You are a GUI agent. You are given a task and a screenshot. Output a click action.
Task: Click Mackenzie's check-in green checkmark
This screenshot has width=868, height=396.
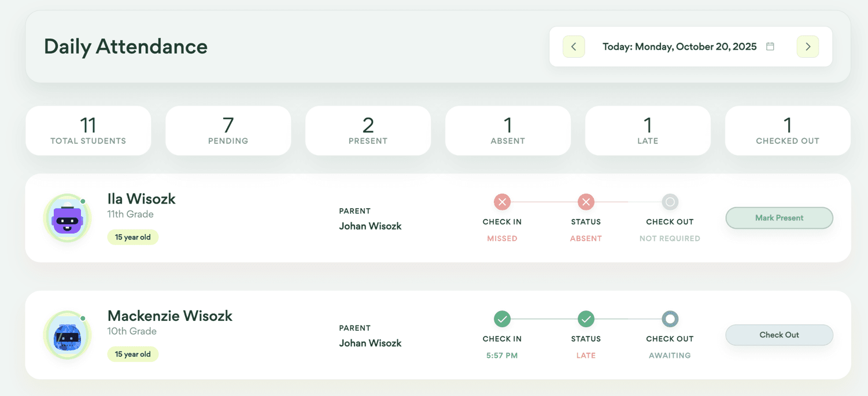(x=502, y=319)
